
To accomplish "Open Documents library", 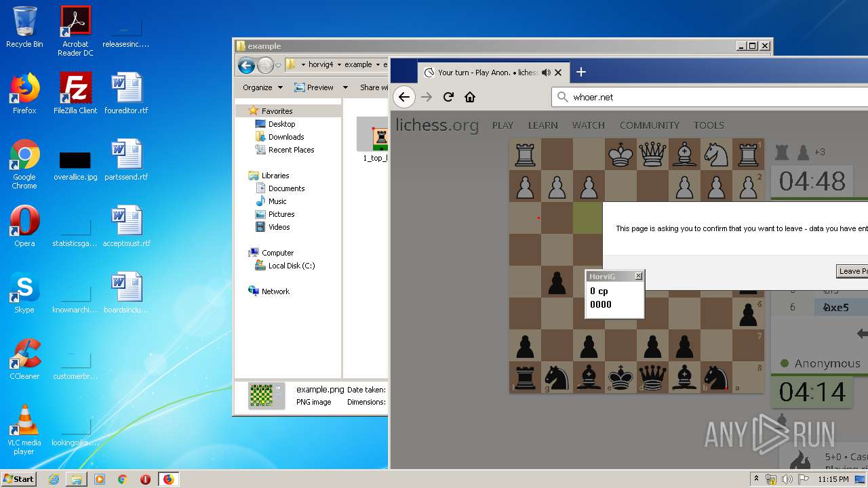I will tap(286, 188).
